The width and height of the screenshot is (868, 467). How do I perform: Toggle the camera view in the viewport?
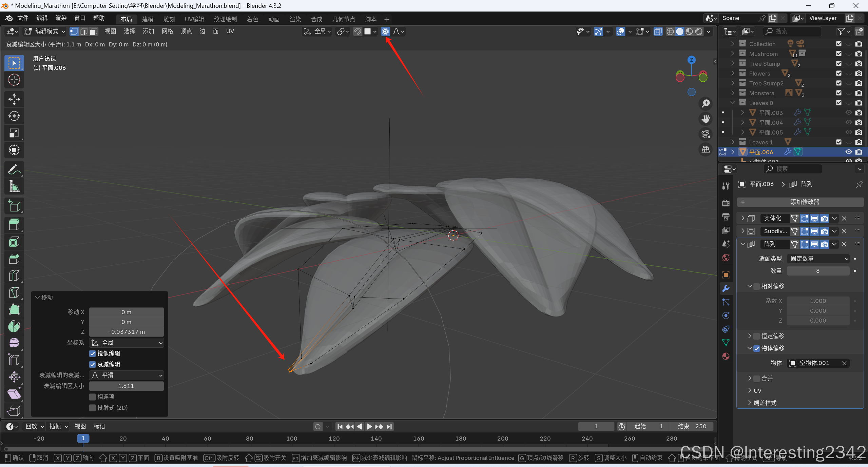point(706,134)
